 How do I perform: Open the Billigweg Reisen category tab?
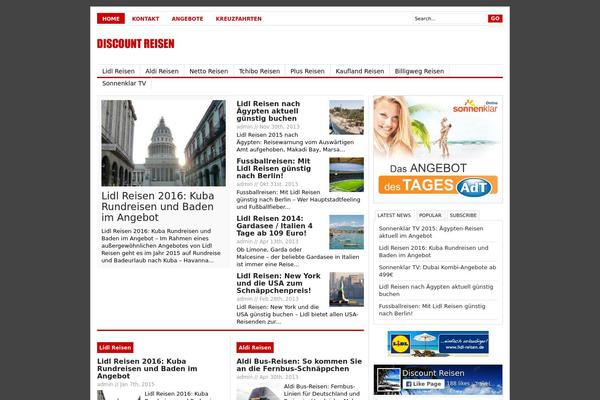click(419, 71)
